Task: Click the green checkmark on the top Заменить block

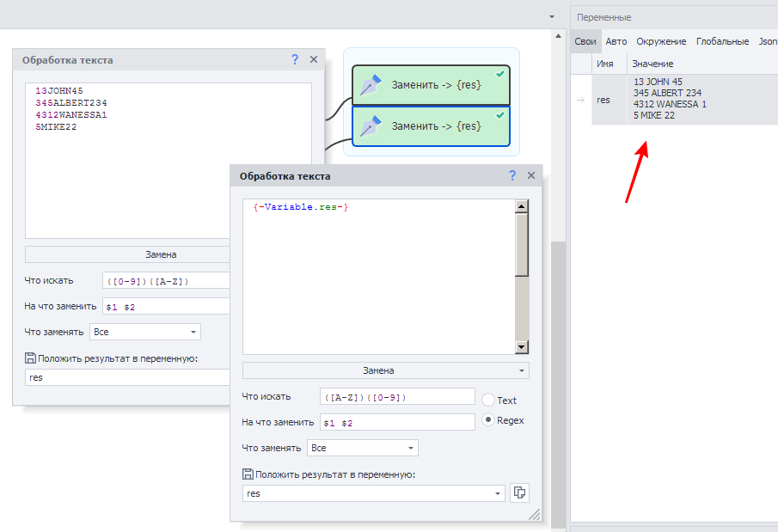Action: 500,75
